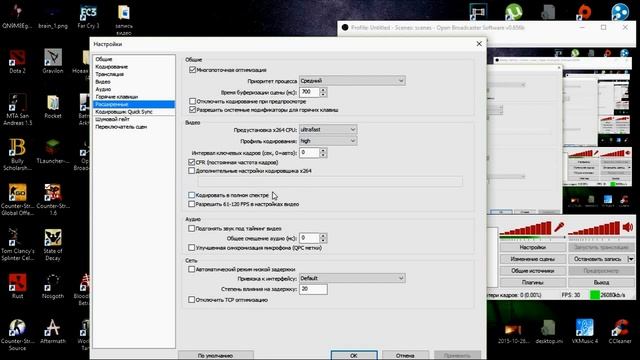Adjust the desktop audio volume meter in OBS
Viewport: 640px width, 360px height.
click(x=594, y=229)
